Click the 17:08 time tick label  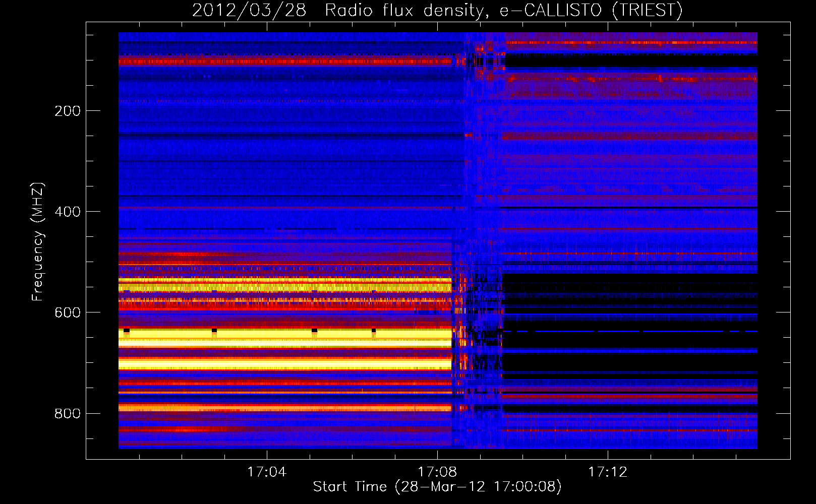tap(437, 472)
